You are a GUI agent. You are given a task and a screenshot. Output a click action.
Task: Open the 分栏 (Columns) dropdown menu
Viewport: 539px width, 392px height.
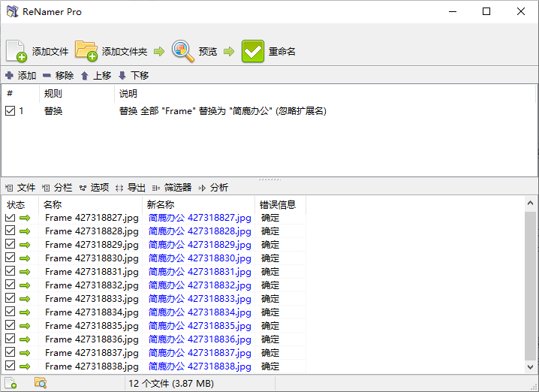[58, 187]
